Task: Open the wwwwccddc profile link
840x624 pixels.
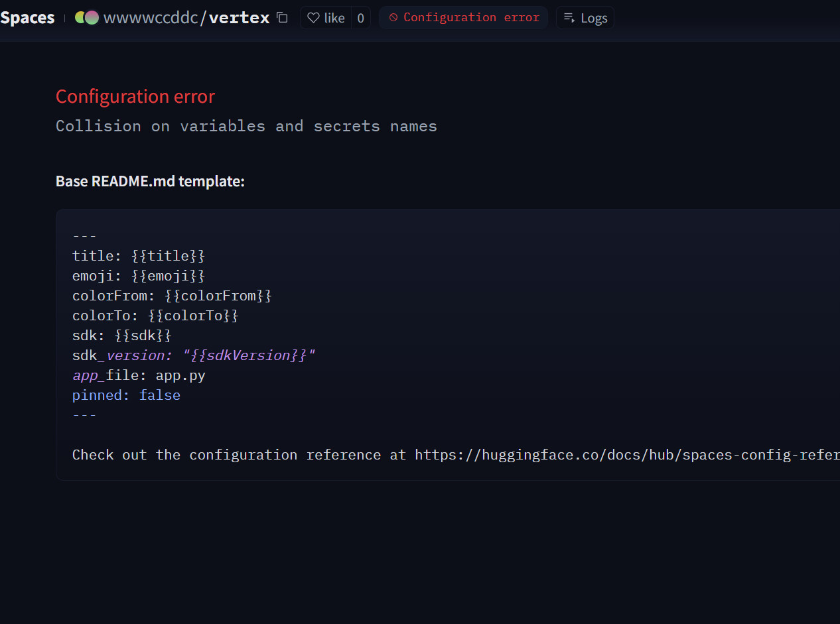Action: pos(151,18)
